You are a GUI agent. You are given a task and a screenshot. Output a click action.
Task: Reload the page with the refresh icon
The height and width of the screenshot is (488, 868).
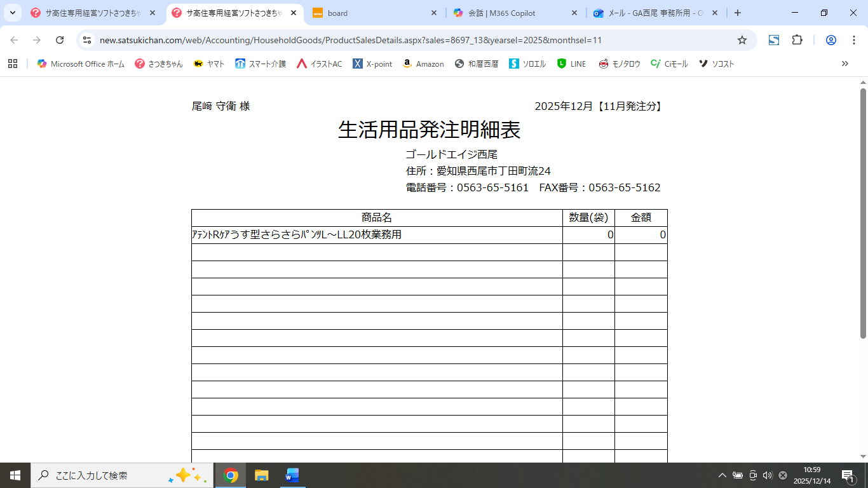coord(60,40)
